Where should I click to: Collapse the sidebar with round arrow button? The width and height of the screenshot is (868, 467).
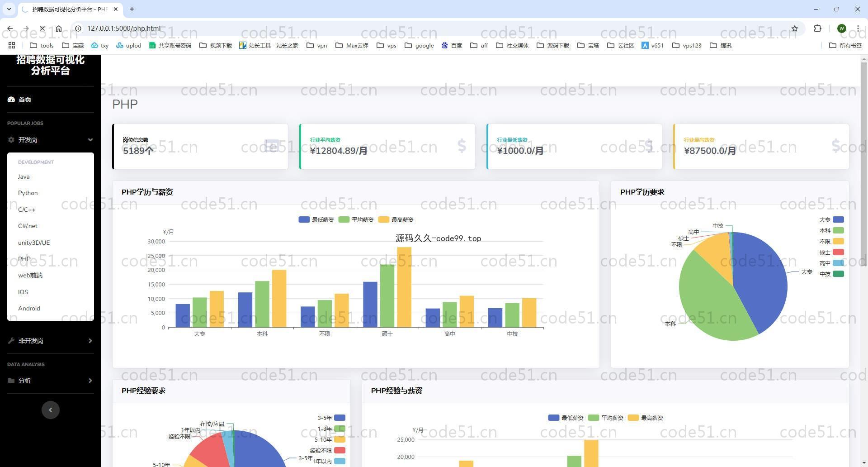pos(51,410)
